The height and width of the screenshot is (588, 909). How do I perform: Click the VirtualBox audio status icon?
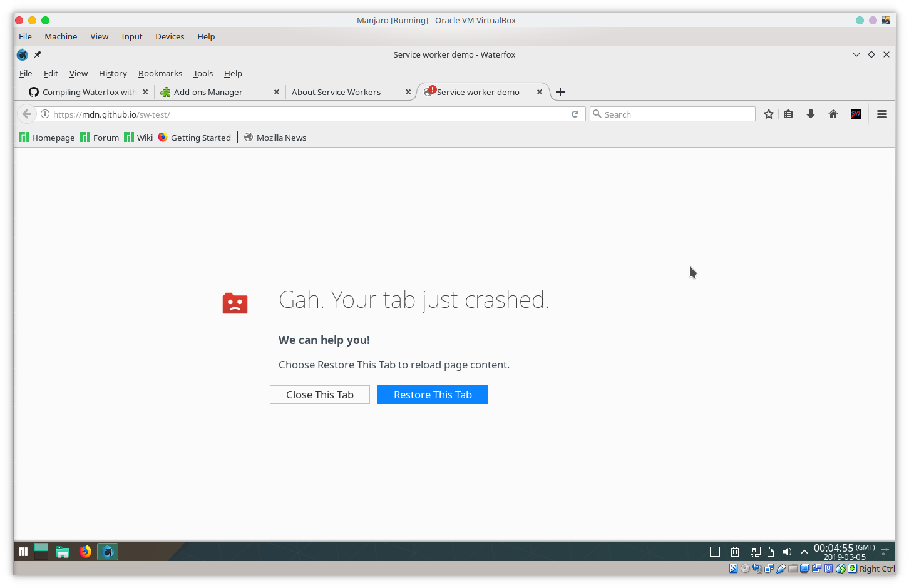coord(757,569)
